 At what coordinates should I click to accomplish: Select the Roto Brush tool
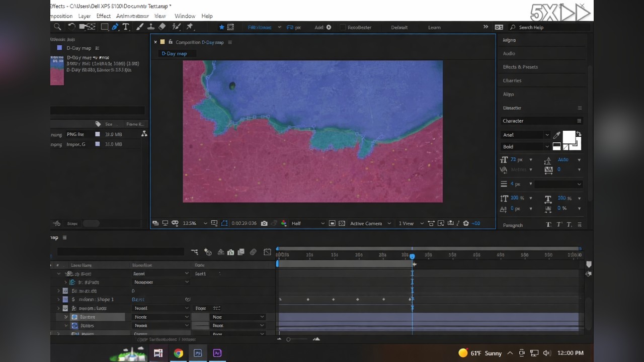[x=177, y=27]
